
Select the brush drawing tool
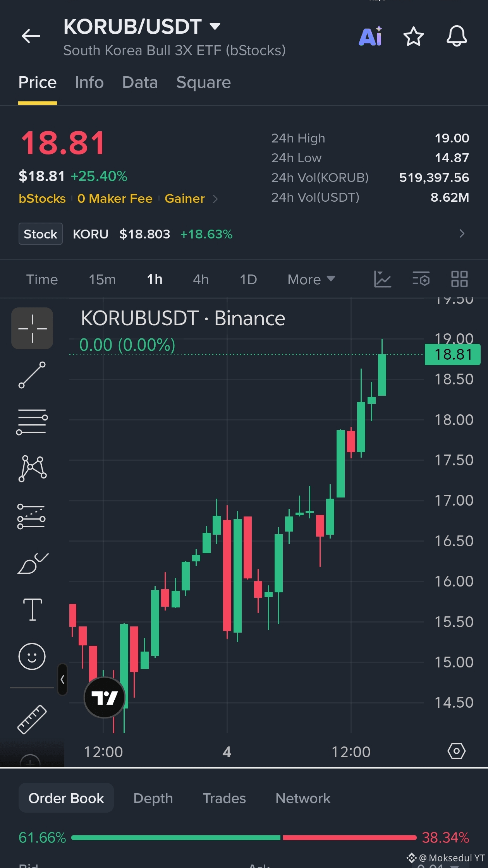[x=33, y=563]
